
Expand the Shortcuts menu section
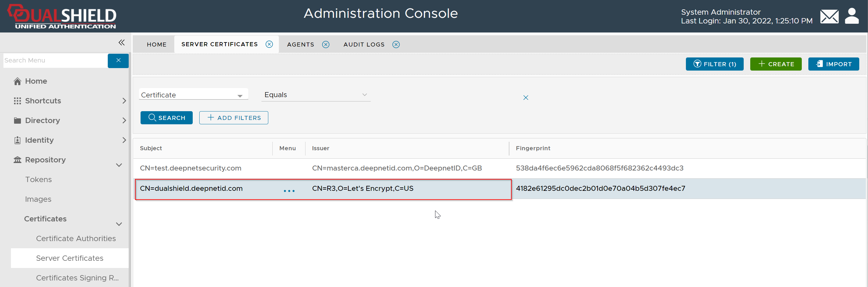click(124, 101)
